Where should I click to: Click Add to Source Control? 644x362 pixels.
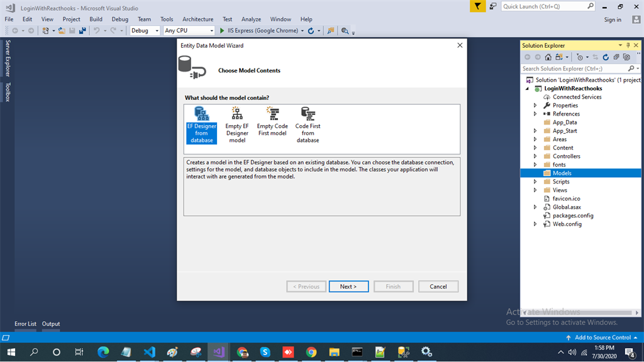tap(602, 337)
